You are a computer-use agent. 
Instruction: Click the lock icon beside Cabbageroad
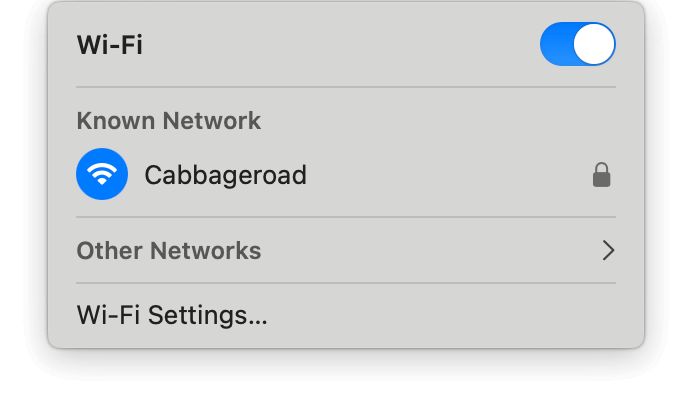pos(601,176)
